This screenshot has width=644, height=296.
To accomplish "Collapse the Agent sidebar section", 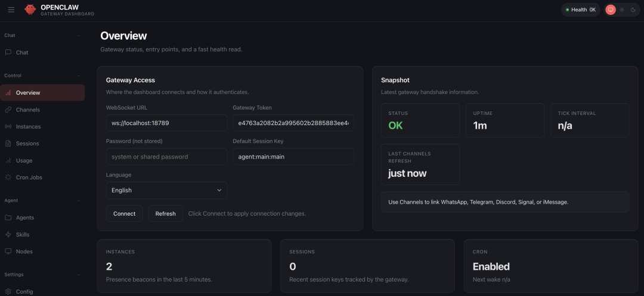I will coord(79,201).
